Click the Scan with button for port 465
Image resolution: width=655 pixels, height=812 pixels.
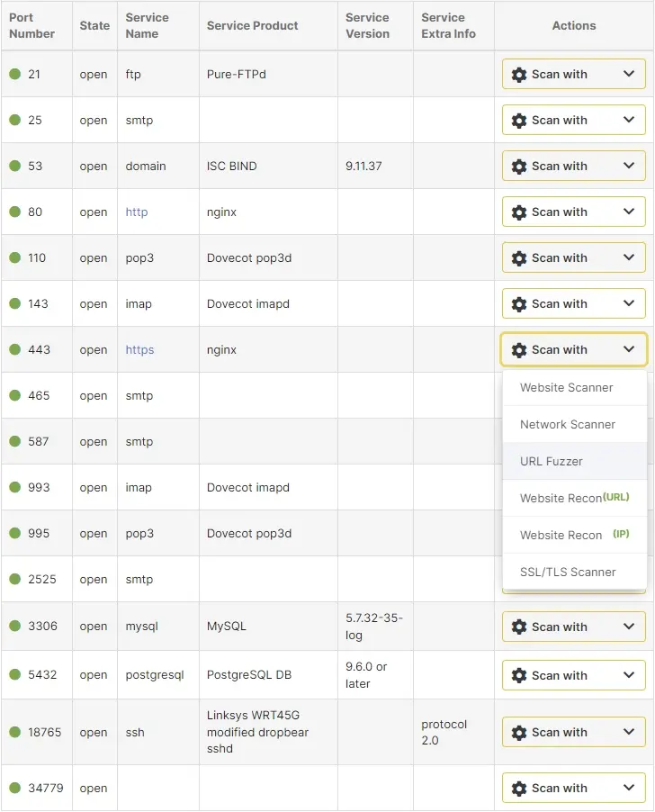(x=573, y=395)
